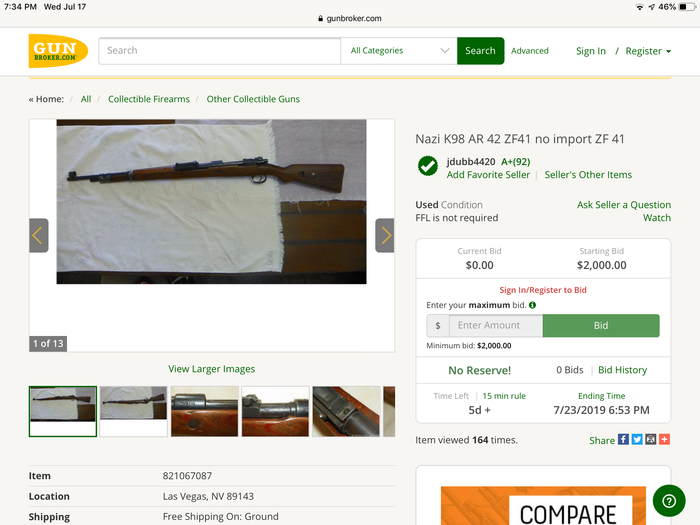Add listing to Watch list
The image size is (700, 525).
tap(657, 218)
